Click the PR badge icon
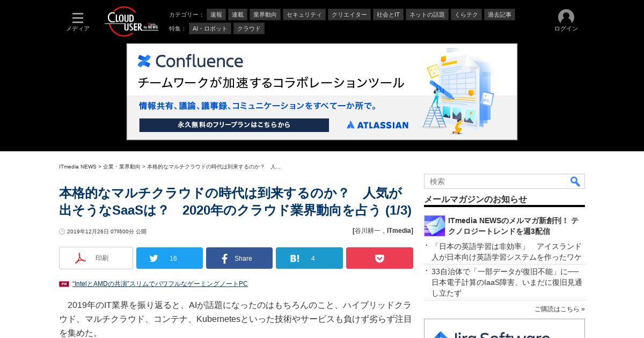 click(64, 284)
